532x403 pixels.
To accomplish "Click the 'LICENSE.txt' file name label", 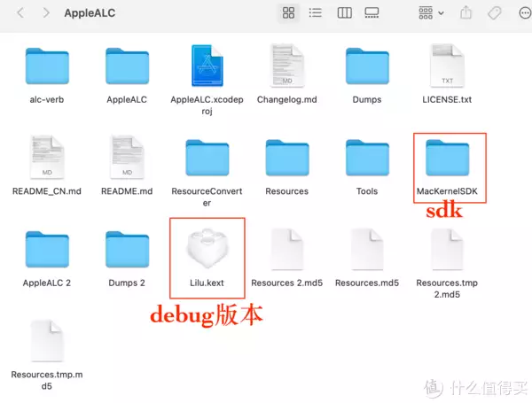I will tap(447, 100).
